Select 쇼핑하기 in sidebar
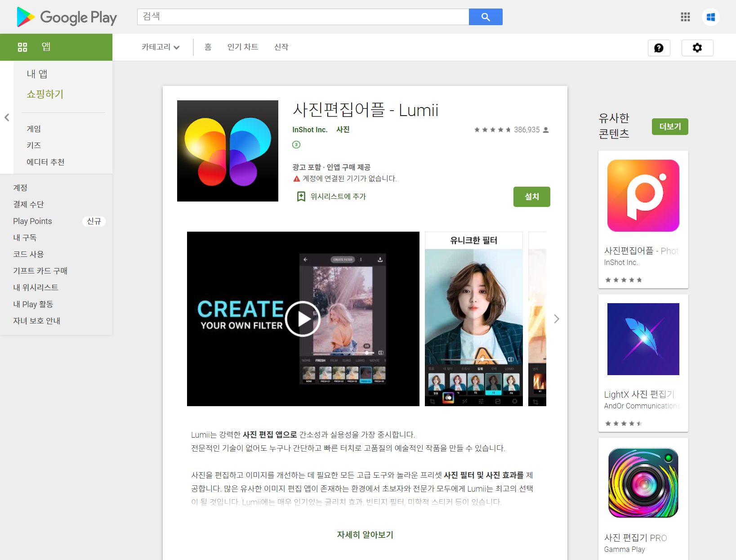The image size is (736, 560). click(x=45, y=94)
